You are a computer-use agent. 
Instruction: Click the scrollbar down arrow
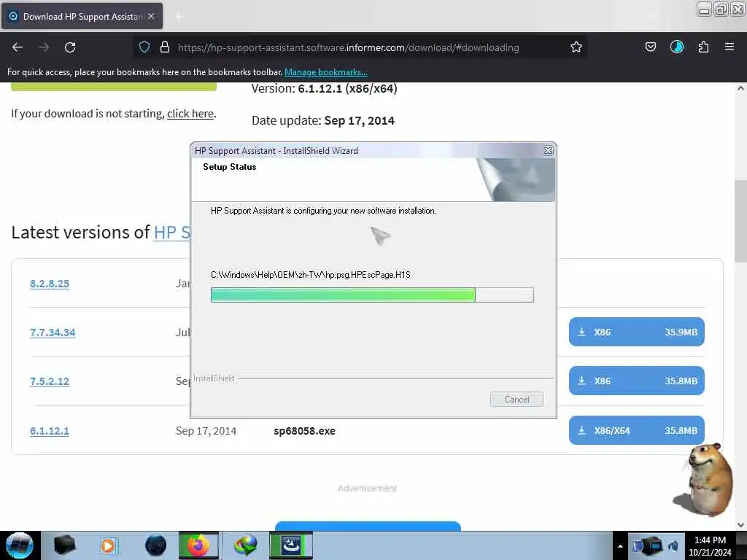tap(740, 525)
